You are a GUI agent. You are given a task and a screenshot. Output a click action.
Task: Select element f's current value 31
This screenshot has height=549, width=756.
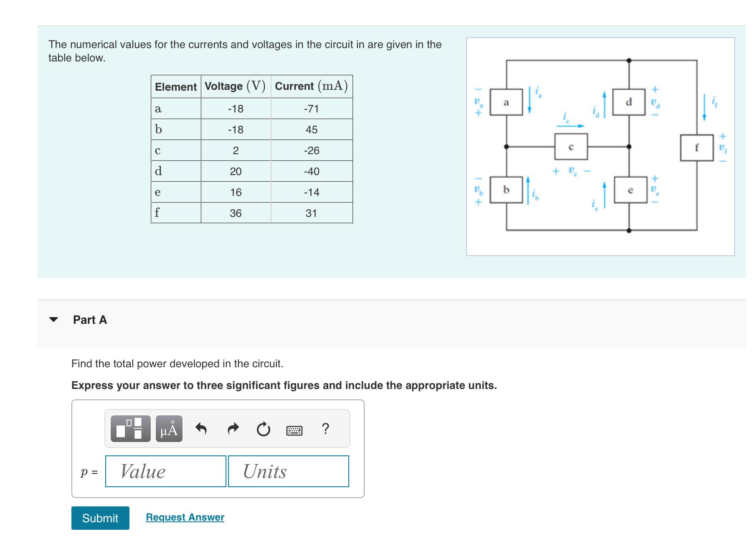click(x=312, y=213)
